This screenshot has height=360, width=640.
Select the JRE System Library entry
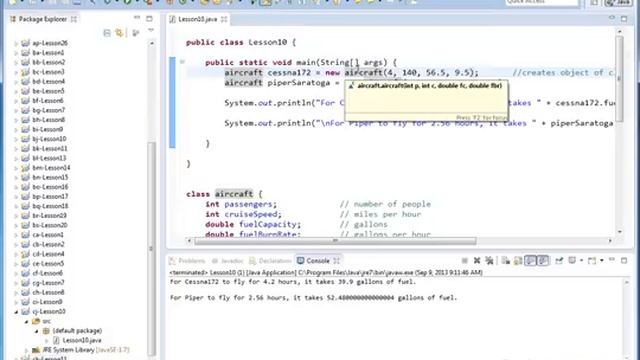coord(86,350)
